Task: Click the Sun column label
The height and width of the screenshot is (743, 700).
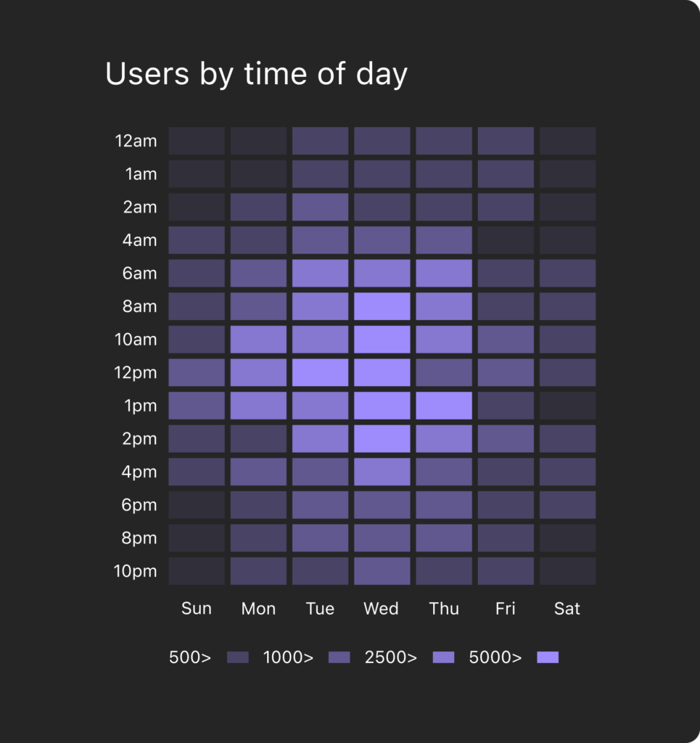Action: click(x=197, y=609)
